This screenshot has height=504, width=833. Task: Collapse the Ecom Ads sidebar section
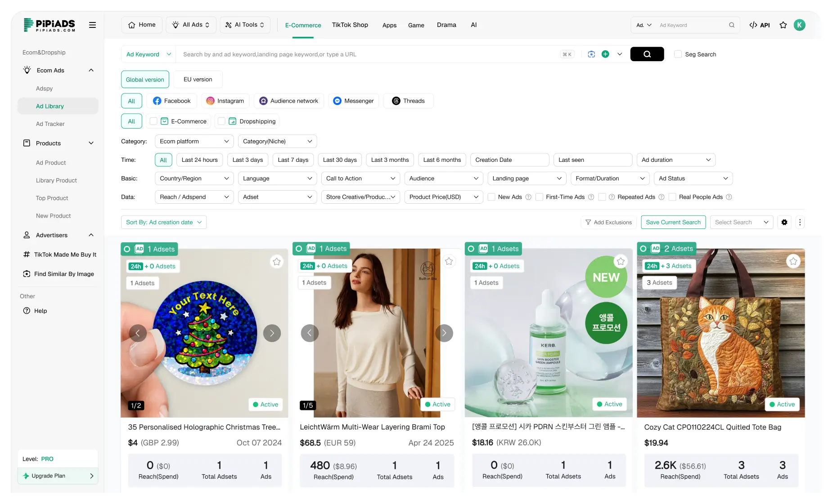(x=91, y=70)
